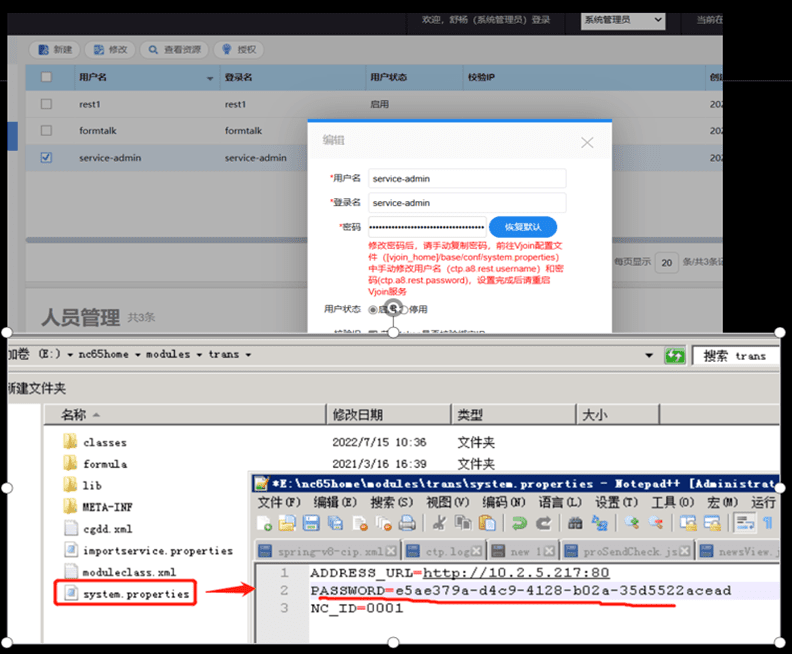
Task: Check the rest1 row checkbox
Action: click(x=46, y=104)
